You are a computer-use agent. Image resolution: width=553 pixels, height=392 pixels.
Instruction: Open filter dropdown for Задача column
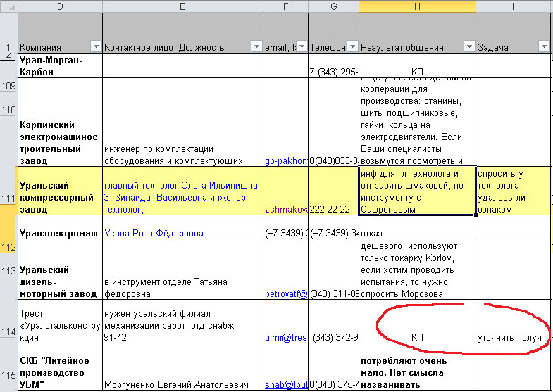543,46
